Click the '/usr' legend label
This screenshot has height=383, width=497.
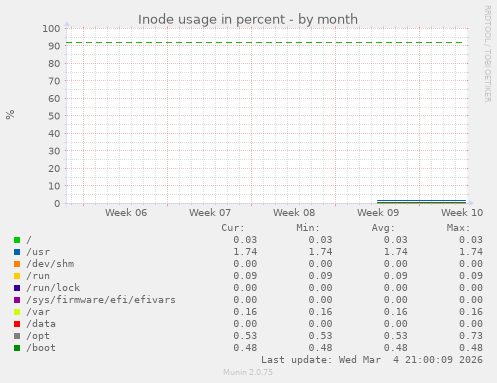[x=38, y=252]
